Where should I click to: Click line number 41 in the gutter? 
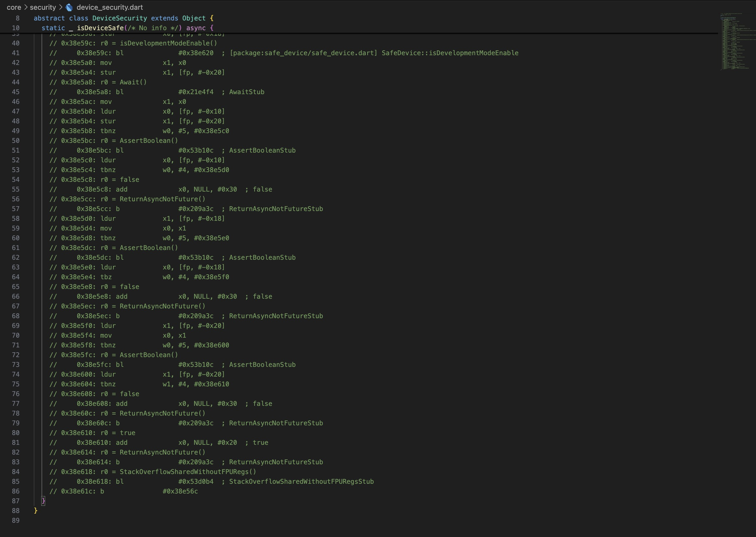(16, 53)
